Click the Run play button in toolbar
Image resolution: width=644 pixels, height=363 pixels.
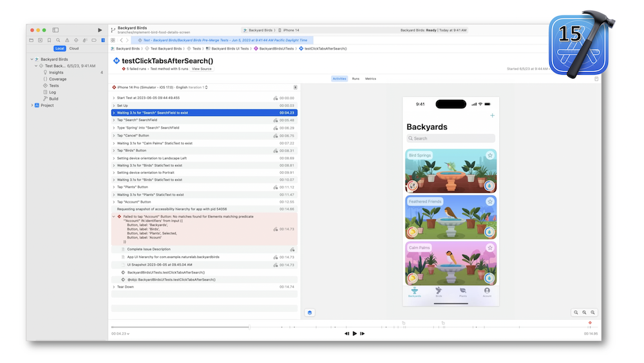(x=100, y=30)
